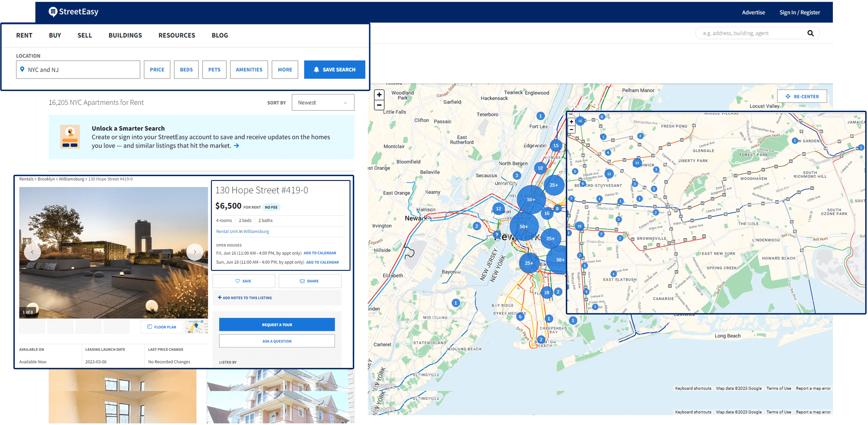Open the Buildings menu
This screenshot has width=868, height=425.
tap(125, 35)
